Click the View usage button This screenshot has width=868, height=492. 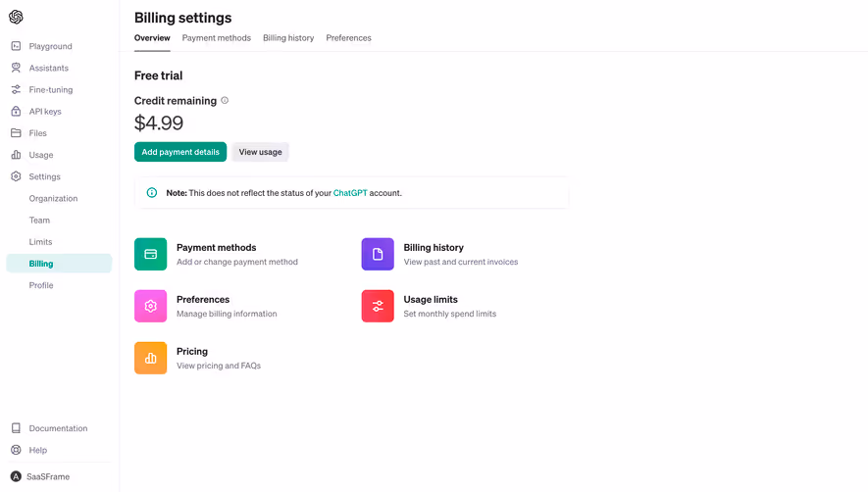click(x=260, y=152)
